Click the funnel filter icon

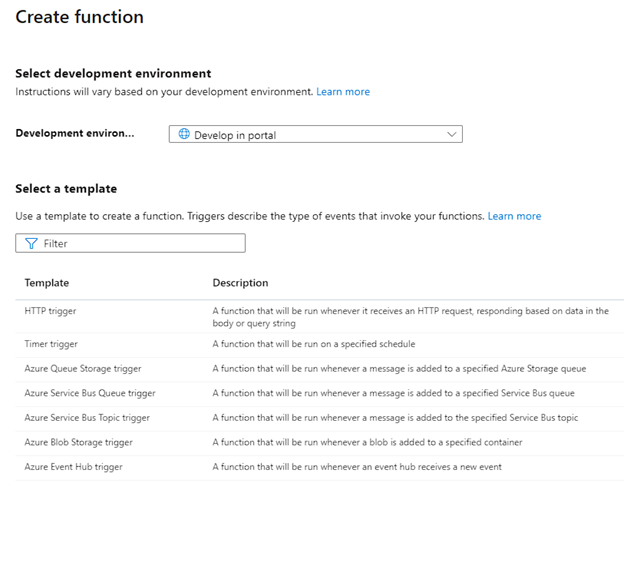click(x=31, y=243)
